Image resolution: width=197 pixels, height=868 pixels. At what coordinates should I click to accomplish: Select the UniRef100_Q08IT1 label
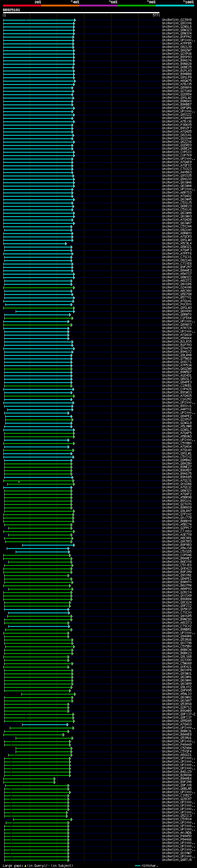coord(177,362)
